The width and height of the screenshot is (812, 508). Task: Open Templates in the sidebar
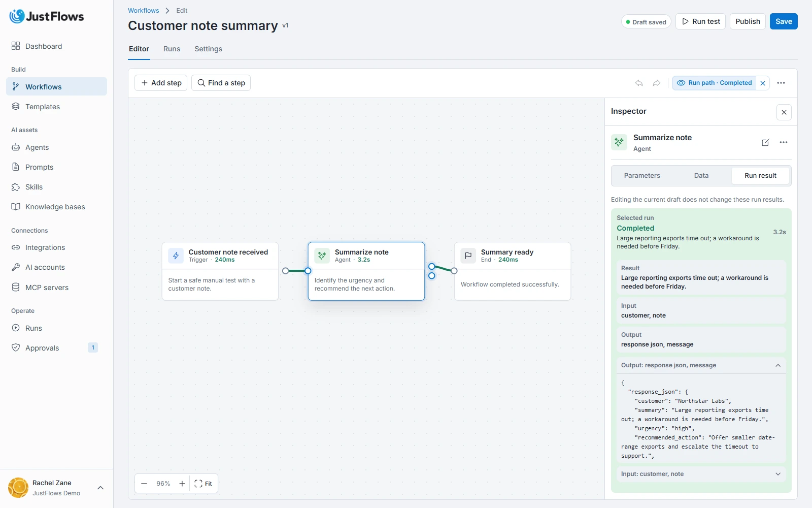[56, 107]
